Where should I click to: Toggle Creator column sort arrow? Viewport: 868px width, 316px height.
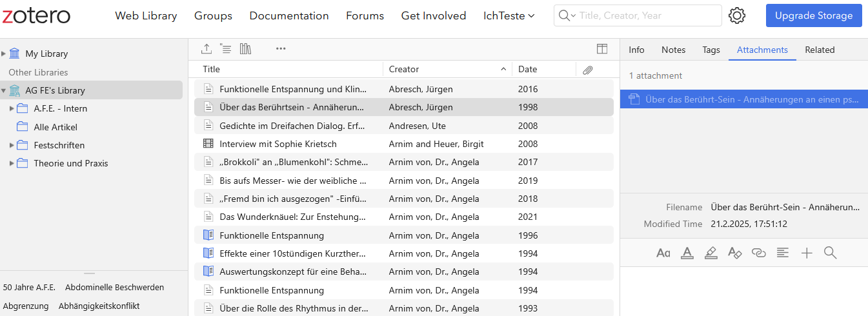503,70
